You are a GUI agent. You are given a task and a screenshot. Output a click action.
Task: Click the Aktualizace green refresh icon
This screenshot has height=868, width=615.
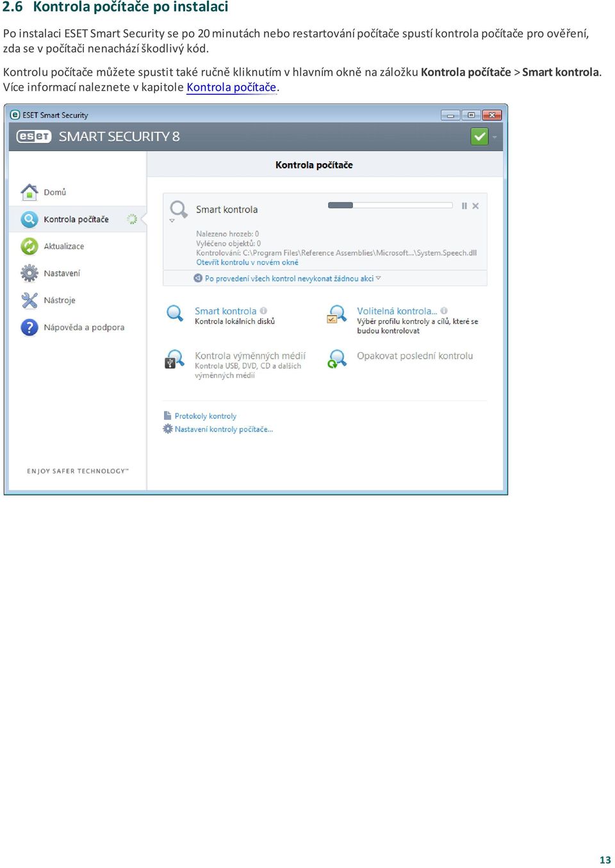[x=29, y=246]
